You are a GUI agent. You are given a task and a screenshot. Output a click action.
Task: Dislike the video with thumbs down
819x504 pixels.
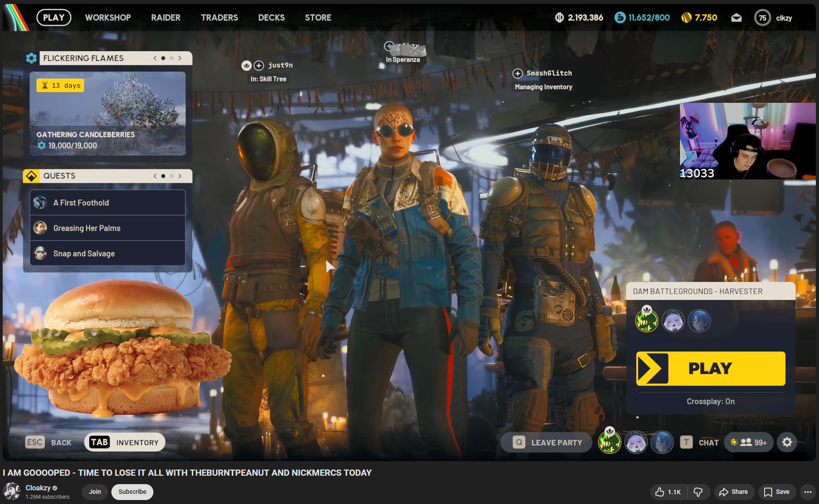click(x=698, y=492)
